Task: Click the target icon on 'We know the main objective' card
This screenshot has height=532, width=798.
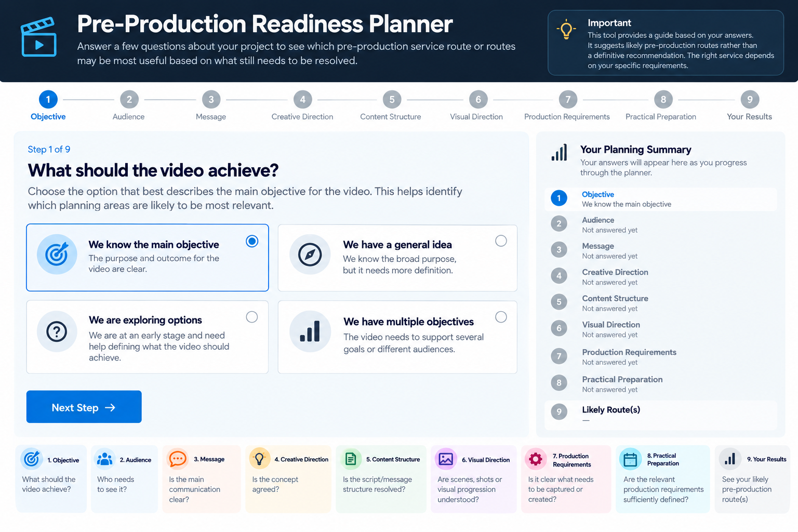Action: 57,254
